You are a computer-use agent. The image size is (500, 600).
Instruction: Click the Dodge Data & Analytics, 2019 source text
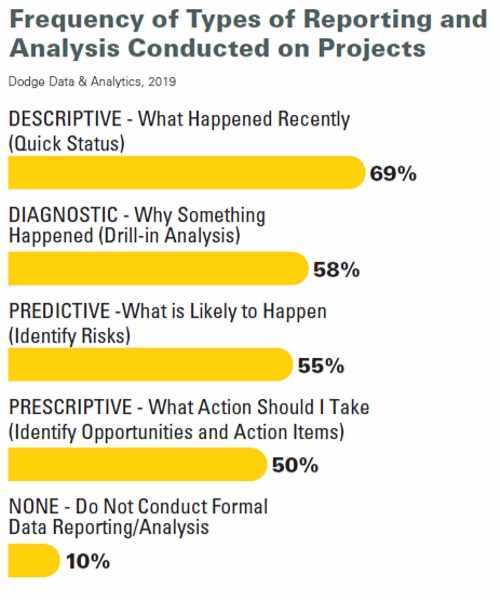point(92,82)
